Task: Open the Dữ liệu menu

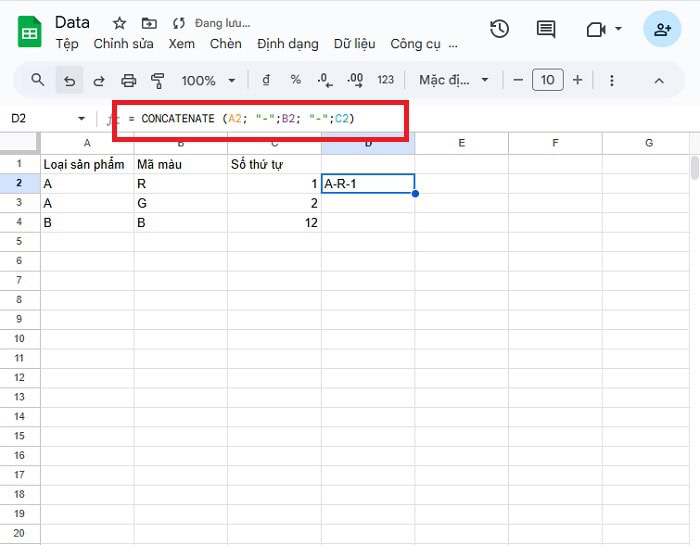Action: coord(354,44)
